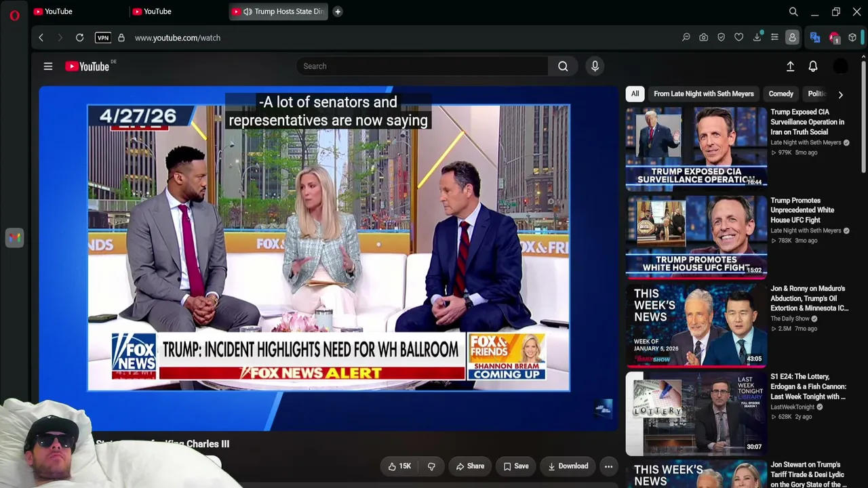868x488 pixels.
Task: Mute the audio-playing tab via speaker icon
Action: pos(248,12)
